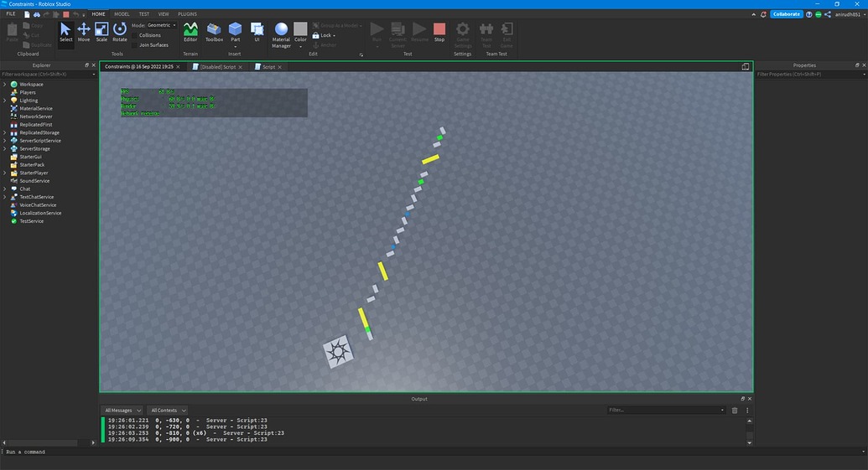Toggle the viewport device emulation icon

[745, 67]
